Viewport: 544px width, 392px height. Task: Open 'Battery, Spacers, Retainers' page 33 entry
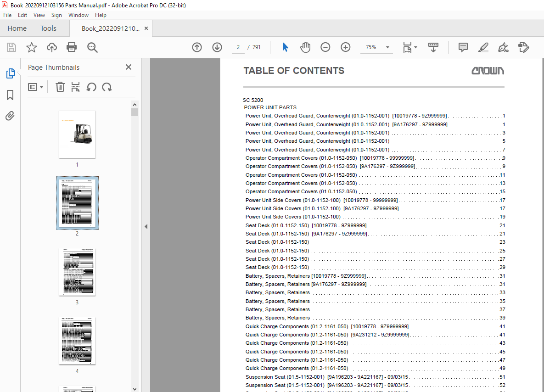[x=375, y=293]
